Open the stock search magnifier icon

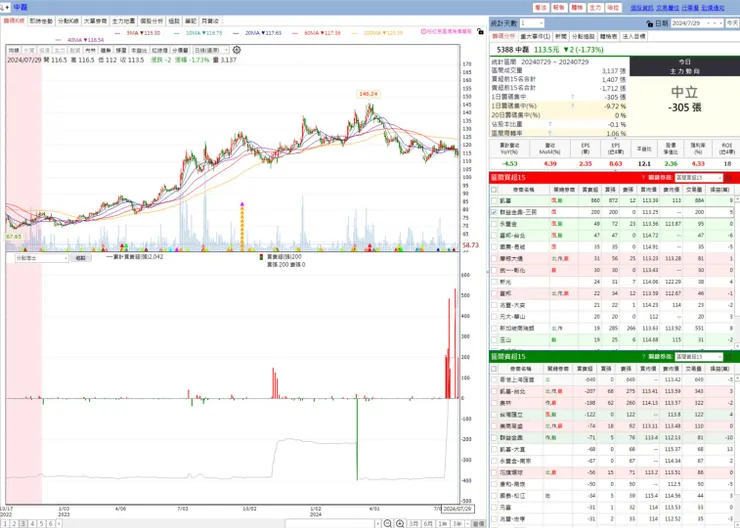(2, 7)
